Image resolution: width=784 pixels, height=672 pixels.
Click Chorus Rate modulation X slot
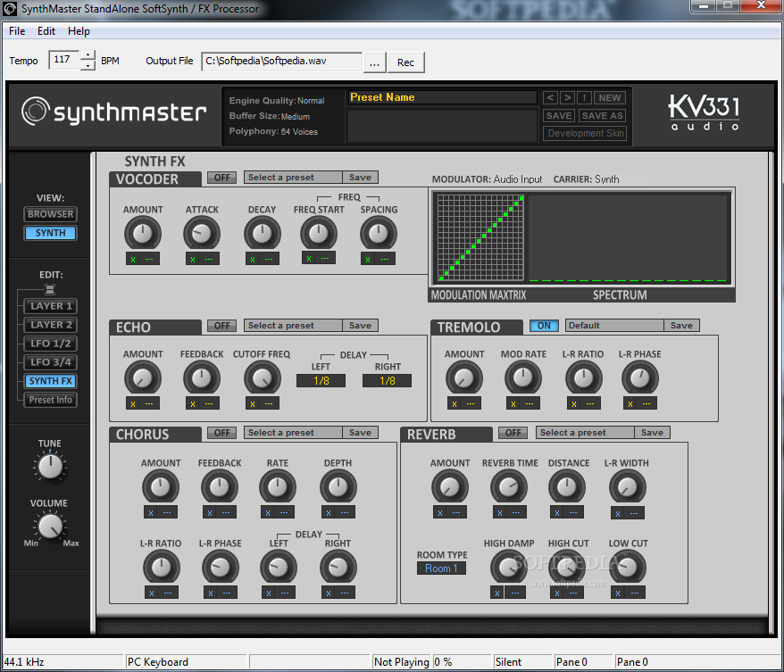tap(268, 512)
